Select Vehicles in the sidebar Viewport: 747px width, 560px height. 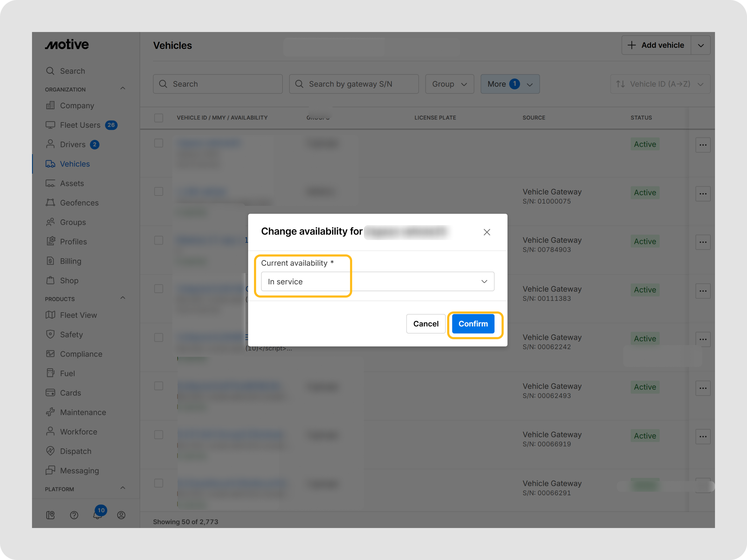[67, 164]
